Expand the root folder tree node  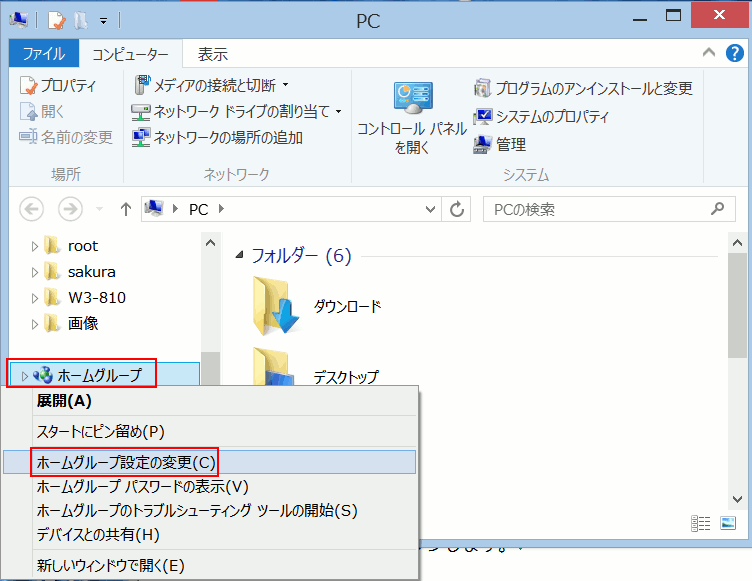[34, 246]
